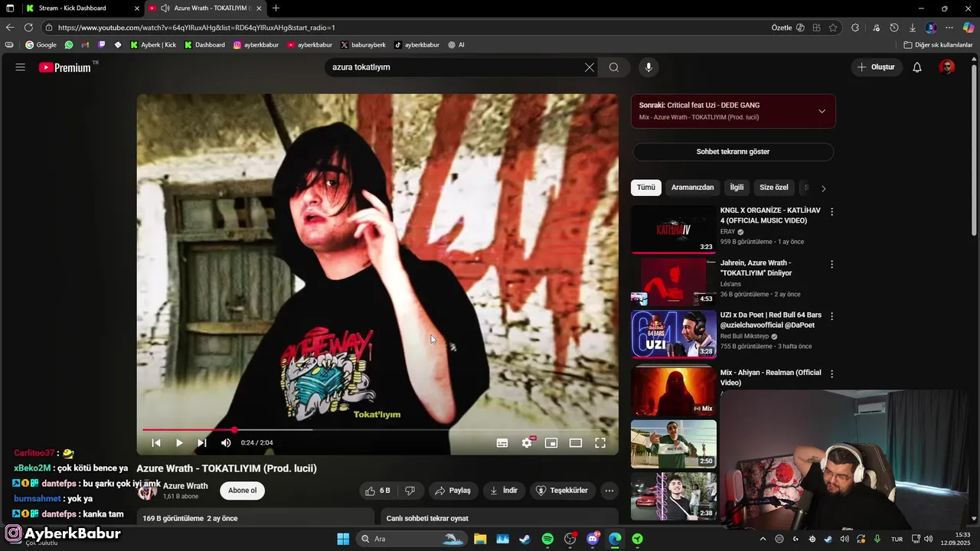This screenshot has width=980, height=551.
Task: Jump to the previous video in playlist
Action: pyautogui.click(x=156, y=442)
